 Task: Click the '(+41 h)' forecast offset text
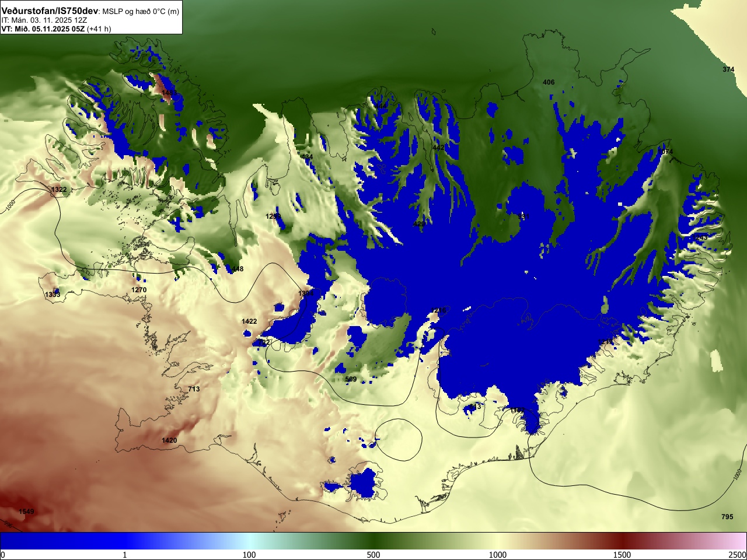[99, 29]
